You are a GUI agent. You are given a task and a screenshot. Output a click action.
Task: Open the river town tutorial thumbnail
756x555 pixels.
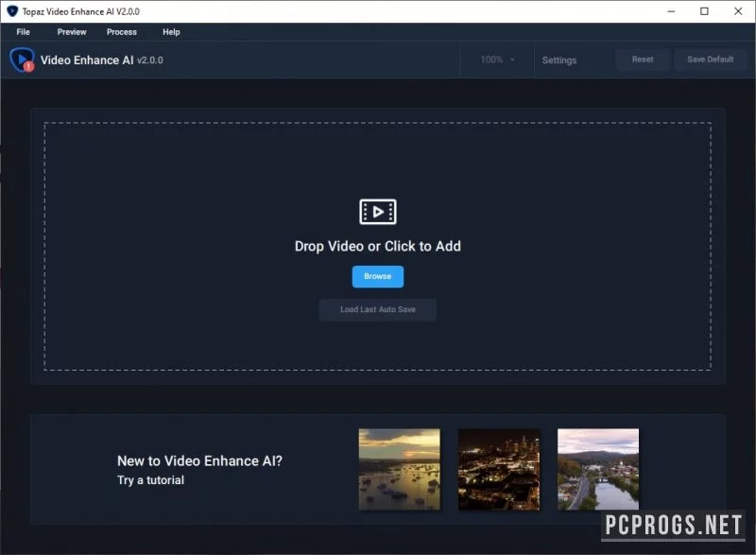pos(598,469)
